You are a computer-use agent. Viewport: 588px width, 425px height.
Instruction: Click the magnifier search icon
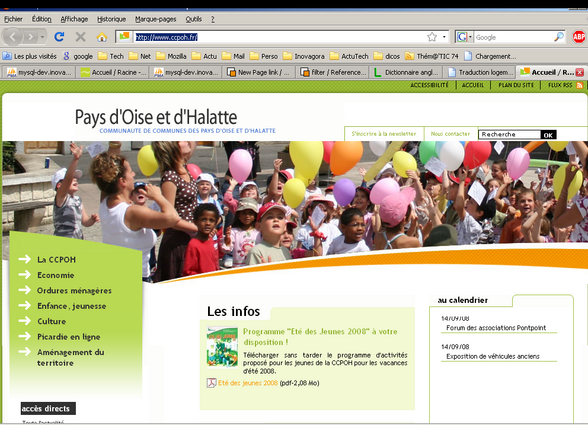[559, 37]
